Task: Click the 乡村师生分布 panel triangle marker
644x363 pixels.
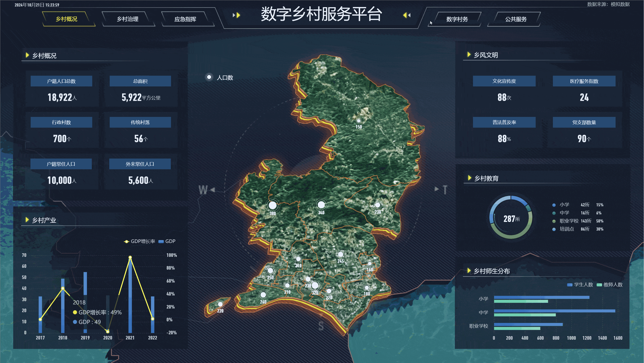Action: pos(469,271)
